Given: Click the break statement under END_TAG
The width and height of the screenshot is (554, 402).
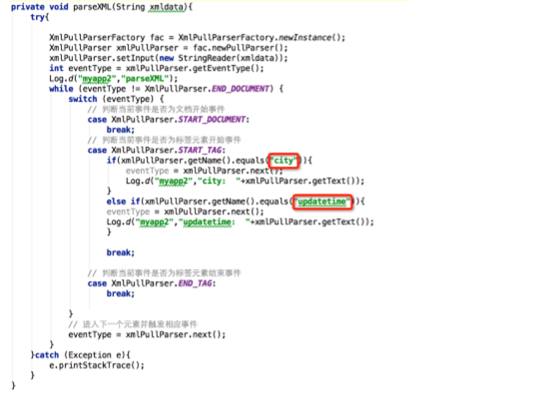Looking at the screenshot, I should (x=120, y=294).
